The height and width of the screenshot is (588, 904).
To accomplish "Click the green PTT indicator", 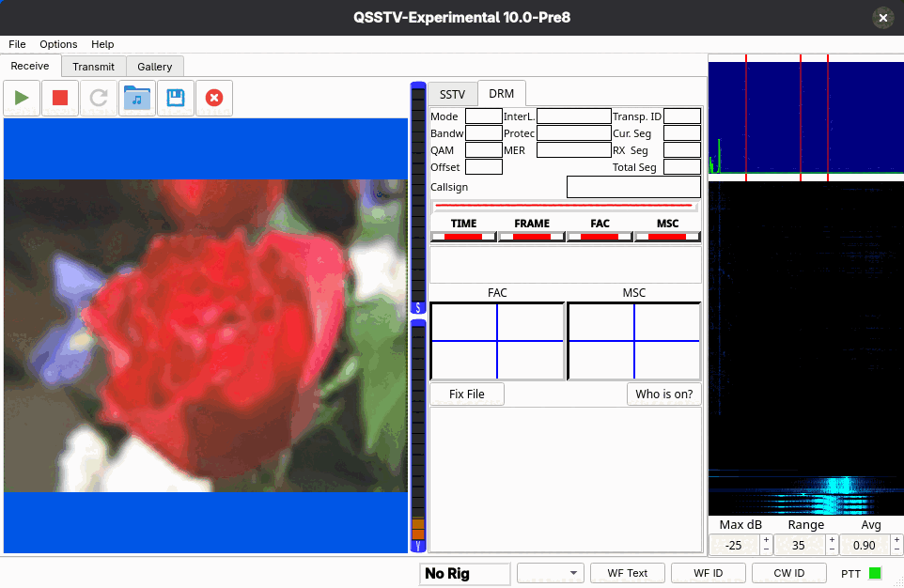I will tap(875, 573).
